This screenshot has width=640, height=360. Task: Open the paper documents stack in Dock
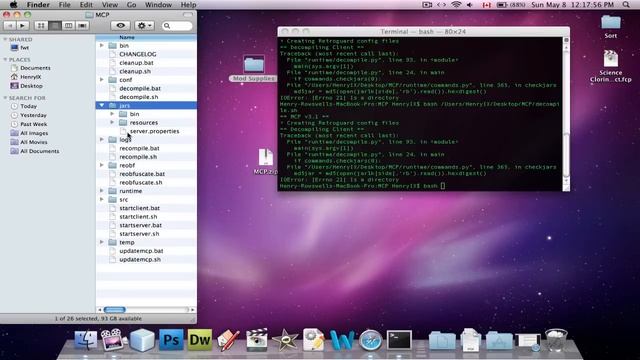point(470,340)
